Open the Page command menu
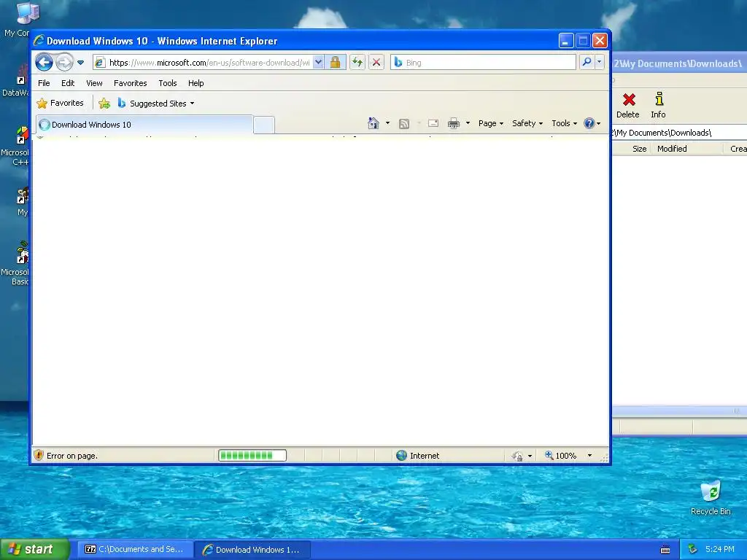The image size is (747, 560). (491, 123)
